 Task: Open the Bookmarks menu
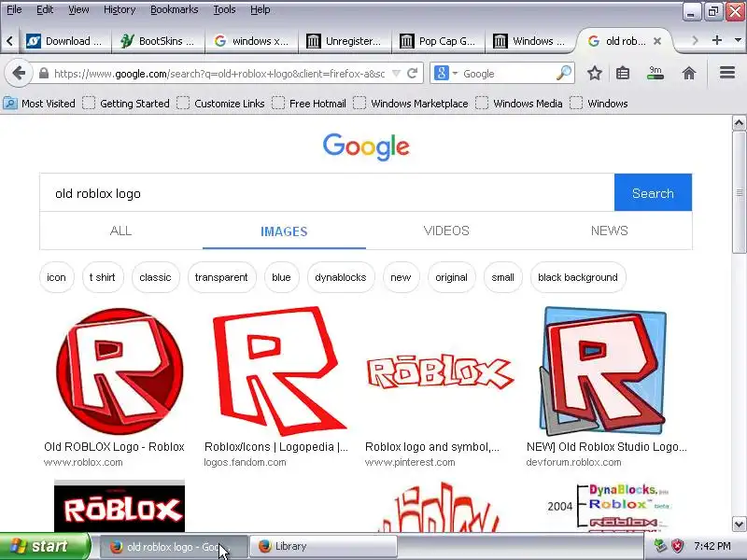[175, 9]
